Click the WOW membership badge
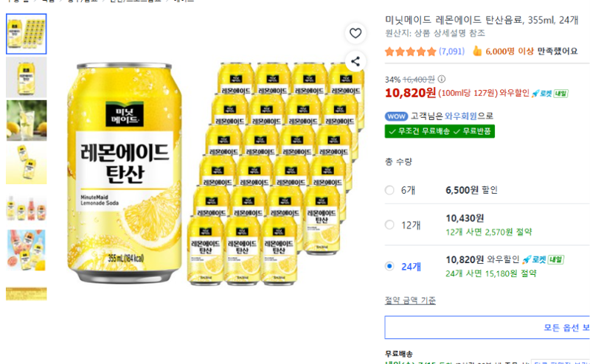 (396, 116)
